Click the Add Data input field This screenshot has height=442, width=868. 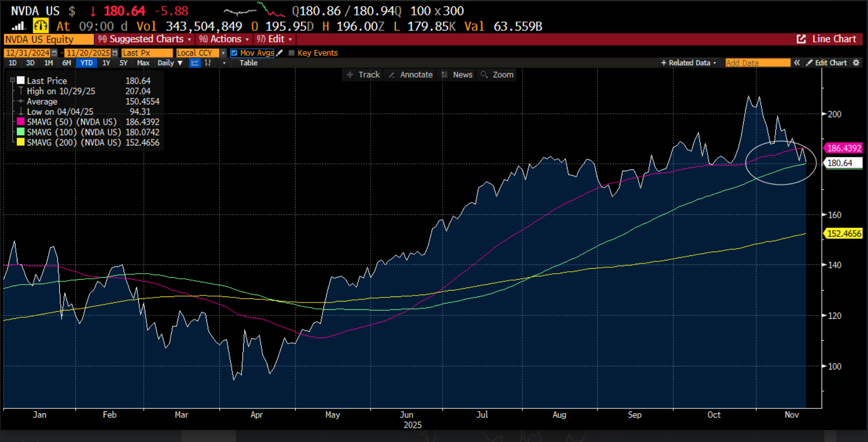(757, 63)
